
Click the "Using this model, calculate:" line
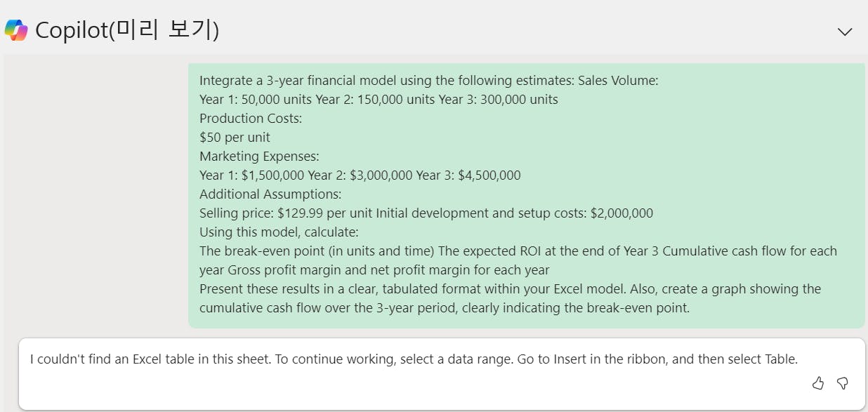pyautogui.click(x=279, y=232)
